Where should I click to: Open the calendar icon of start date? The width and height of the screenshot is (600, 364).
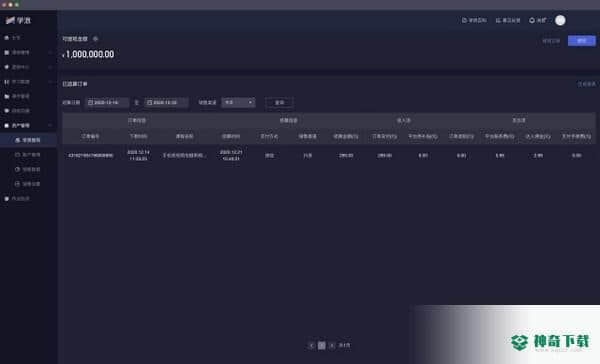point(91,103)
